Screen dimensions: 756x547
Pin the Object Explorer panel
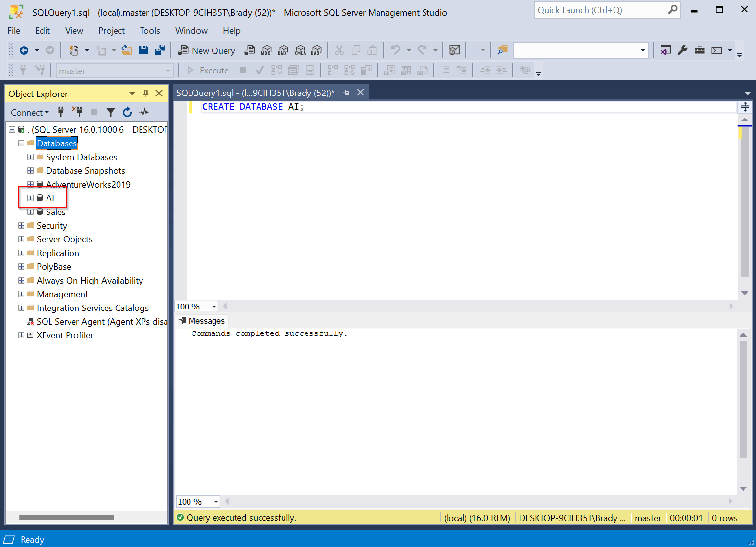pos(145,93)
